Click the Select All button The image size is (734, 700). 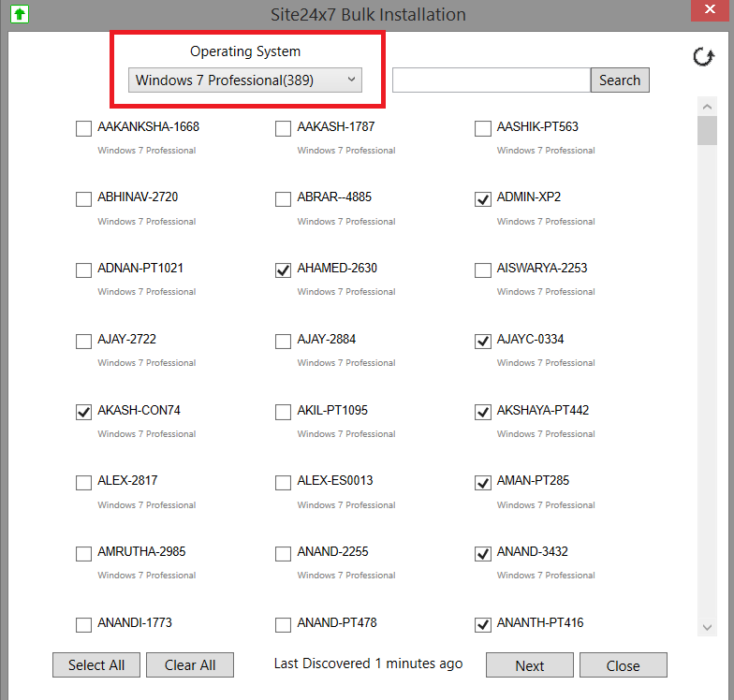point(95,665)
